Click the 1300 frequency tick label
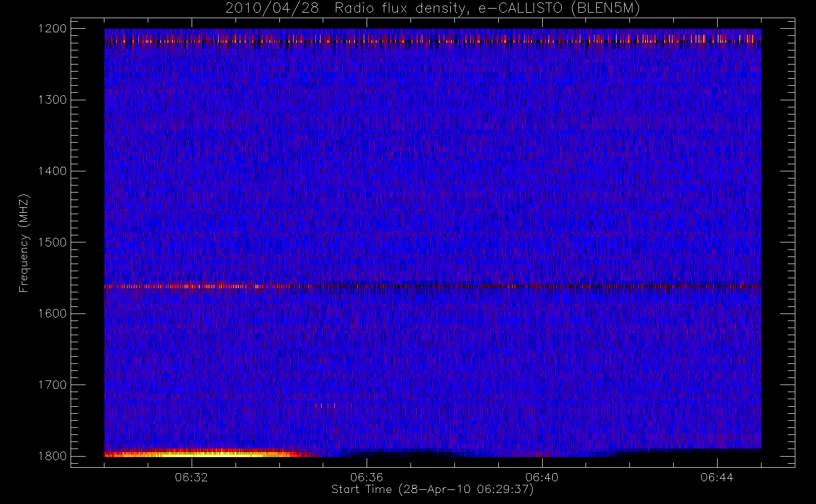 52,100
